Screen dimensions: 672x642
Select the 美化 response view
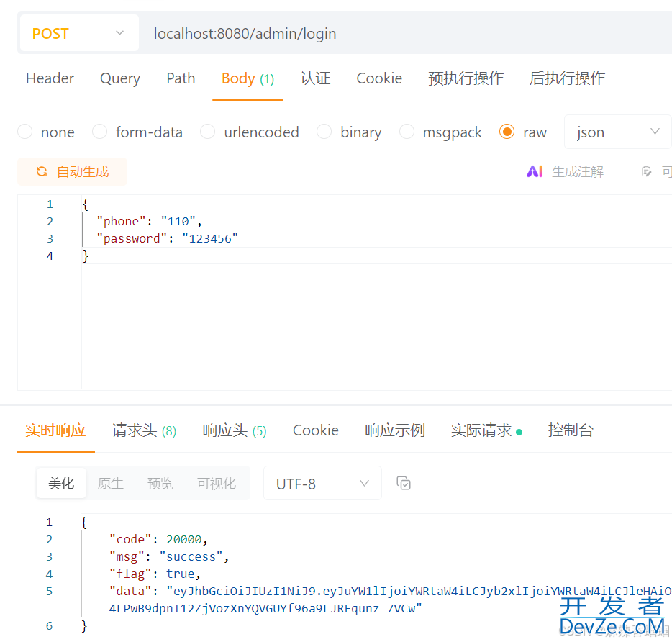(61, 484)
